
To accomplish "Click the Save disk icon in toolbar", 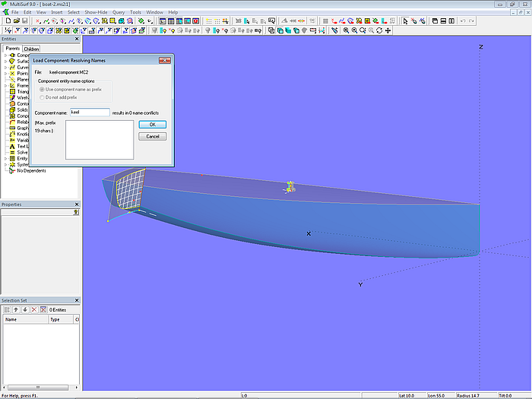I will [x=24, y=21].
